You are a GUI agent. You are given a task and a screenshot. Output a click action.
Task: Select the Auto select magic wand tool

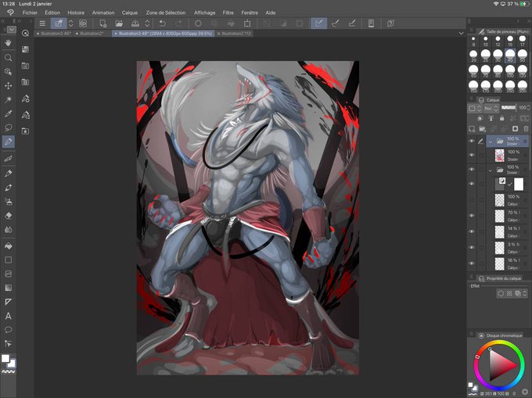click(x=9, y=99)
